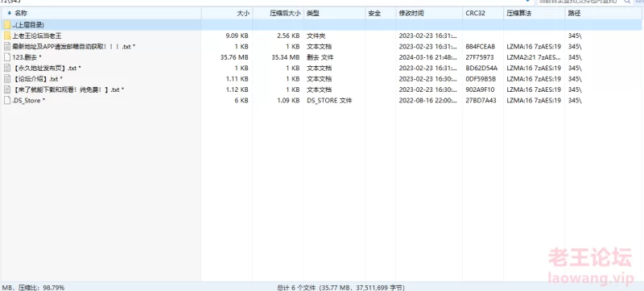Screen dimensions: 644x291
Task: Click the 2024-03-16 21:48 modified time
Action: pyautogui.click(x=427, y=57)
